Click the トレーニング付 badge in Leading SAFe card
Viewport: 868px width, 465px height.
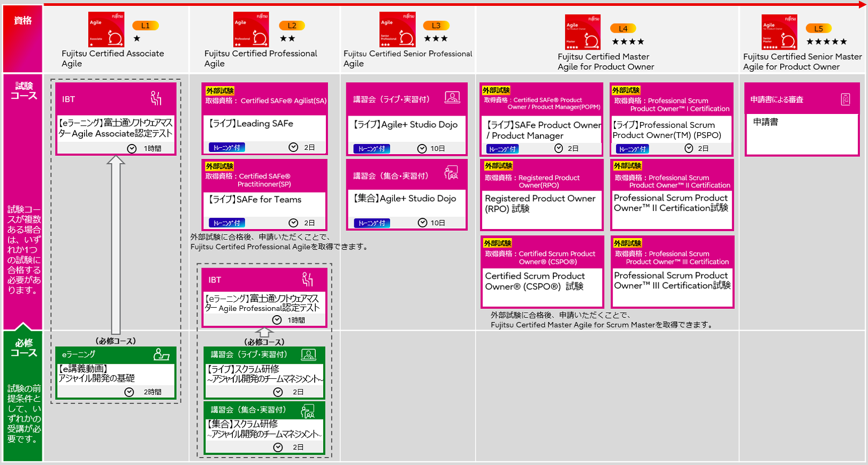coord(227,148)
